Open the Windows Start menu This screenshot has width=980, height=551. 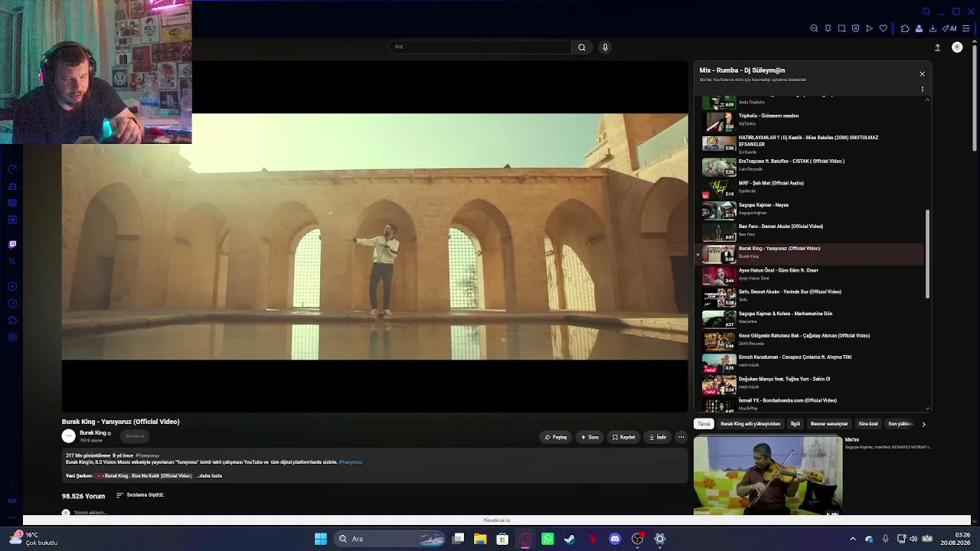321,539
